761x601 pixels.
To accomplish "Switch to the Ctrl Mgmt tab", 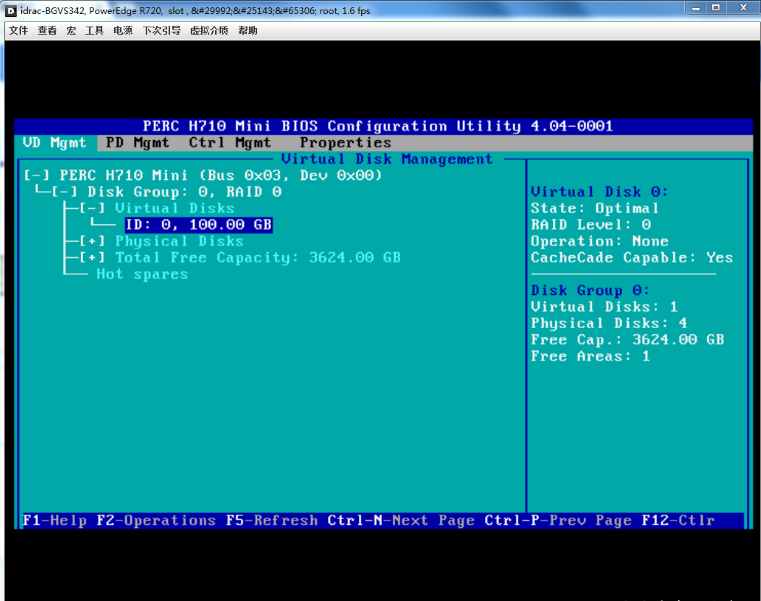I will click(x=230, y=143).
